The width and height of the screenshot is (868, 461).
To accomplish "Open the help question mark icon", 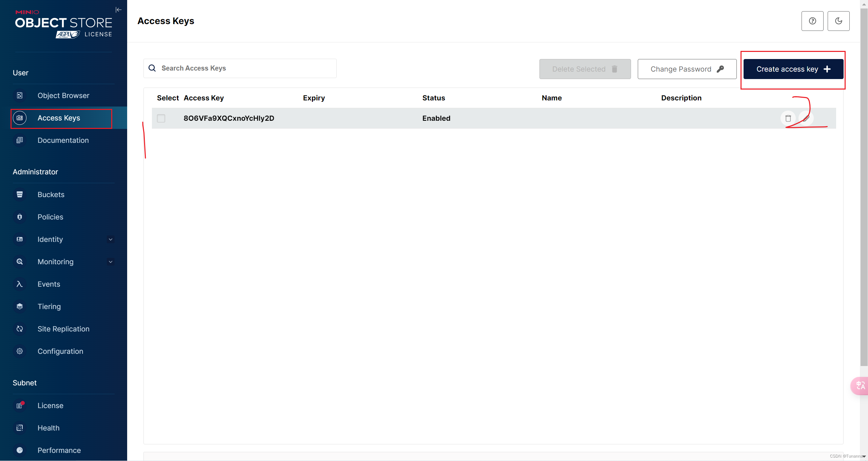I will click(x=812, y=21).
